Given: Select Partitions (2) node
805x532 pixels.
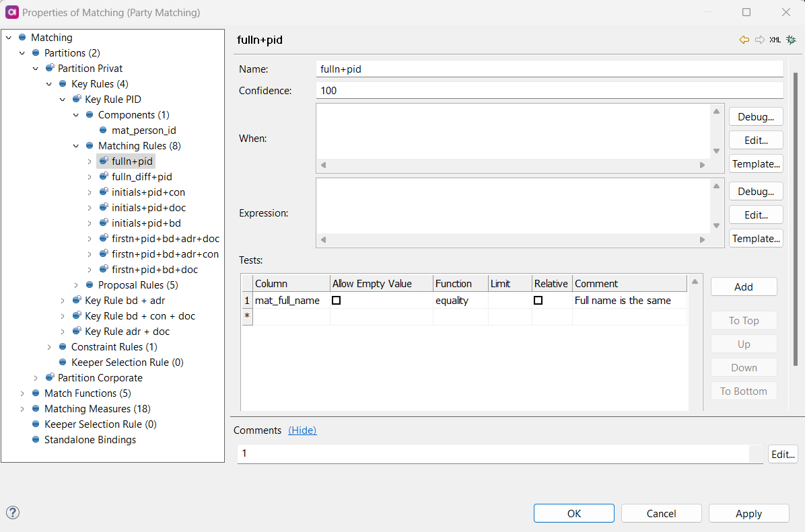Looking at the screenshot, I should click(x=72, y=53).
